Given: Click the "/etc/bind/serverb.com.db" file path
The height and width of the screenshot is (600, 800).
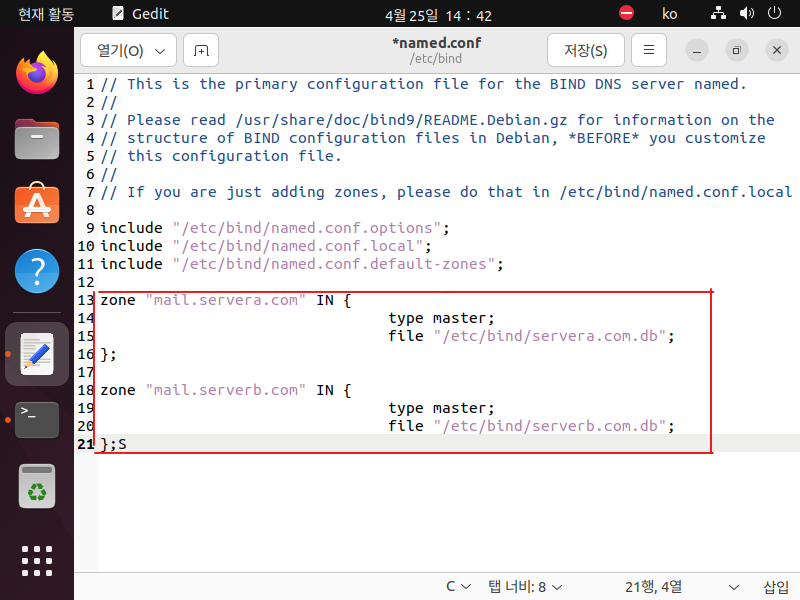Looking at the screenshot, I should click(x=550, y=426).
